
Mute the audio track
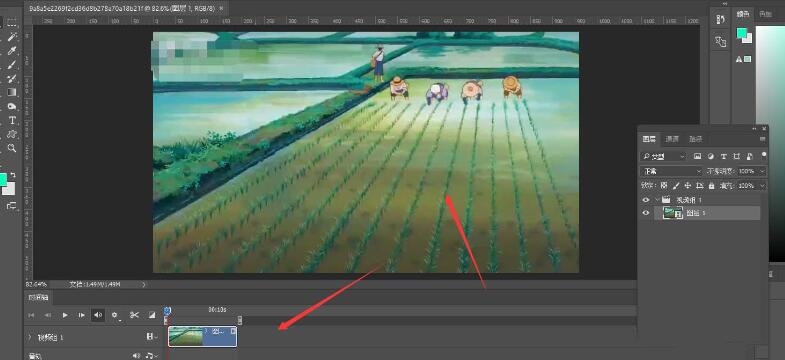click(x=136, y=355)
